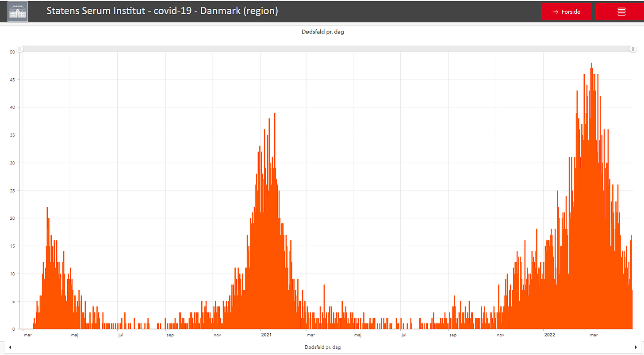Click the '40' value on the vertical axis
644x355 pixels.
tap(12, 107)
